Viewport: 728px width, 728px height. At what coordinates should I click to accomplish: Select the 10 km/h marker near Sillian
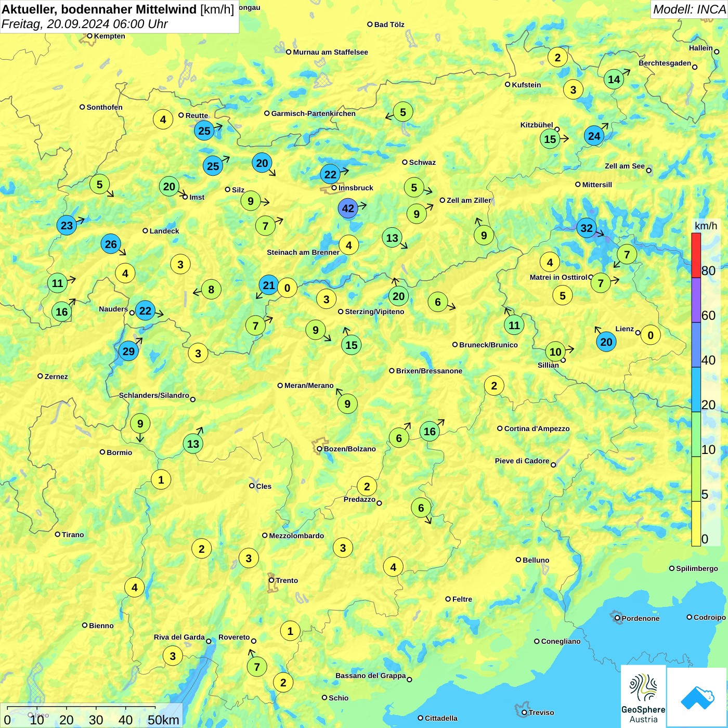tap(555, 352)
